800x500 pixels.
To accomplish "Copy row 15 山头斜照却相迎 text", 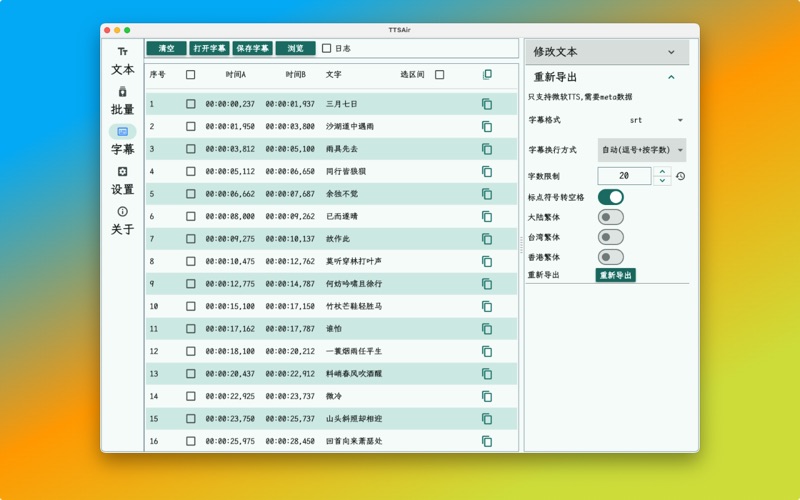I will [x=487, y=418].
